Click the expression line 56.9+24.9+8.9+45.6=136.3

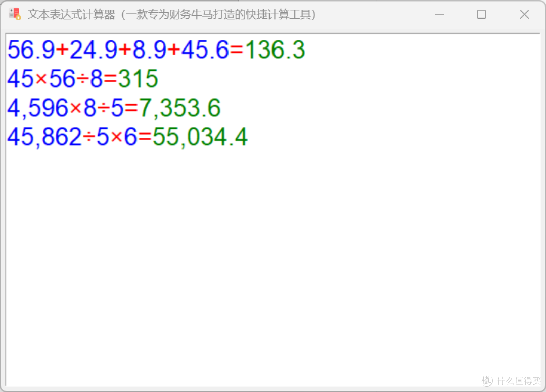(x=156, y=50)
